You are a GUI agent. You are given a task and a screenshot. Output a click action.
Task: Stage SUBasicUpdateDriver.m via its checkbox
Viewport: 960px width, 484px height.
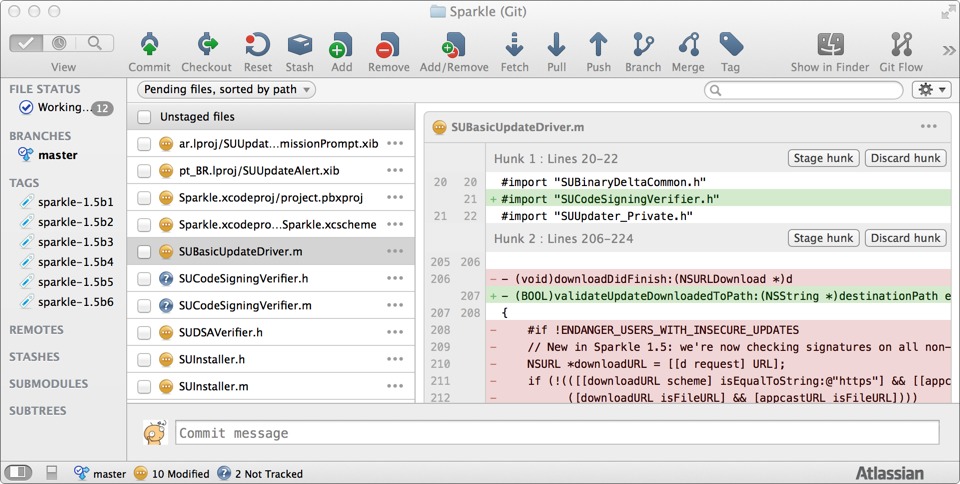tap(144, 251)
